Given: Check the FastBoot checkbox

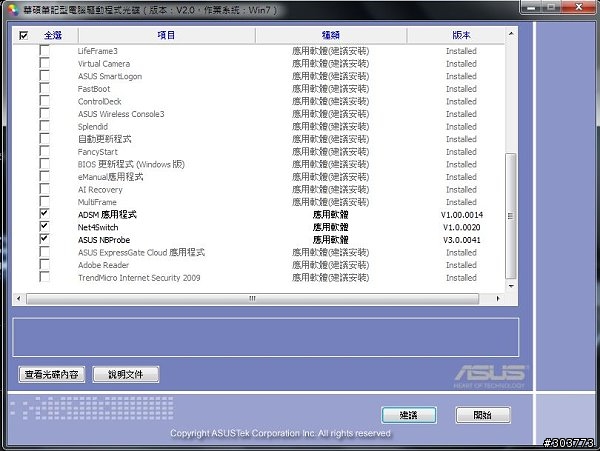Looking at the screenshot, I should point(44,88).
